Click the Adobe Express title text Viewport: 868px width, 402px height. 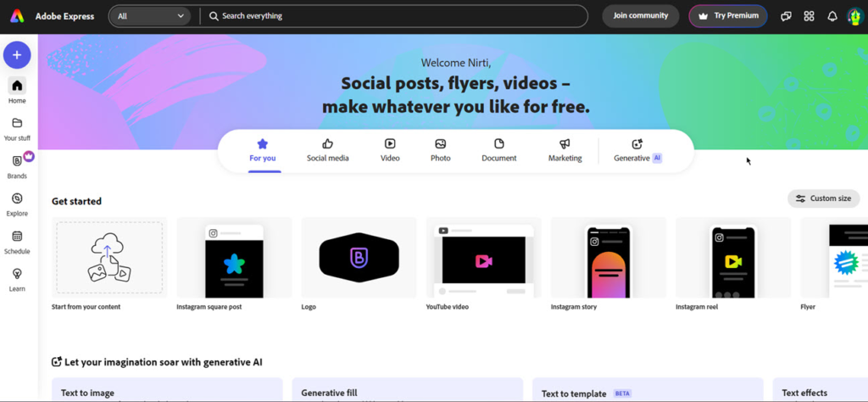(x=64, y=16)
